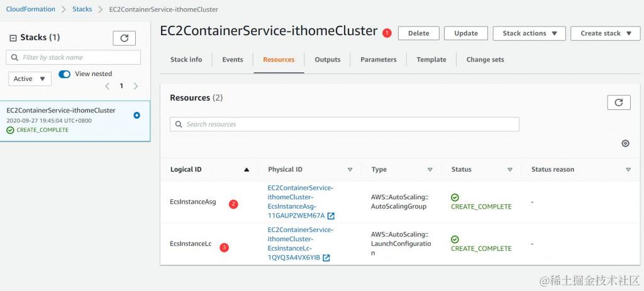Sort by Logical ID ascending arrow
Image resolution: width=644 pixels, height=291 pixels.
(x=247, y=170)
